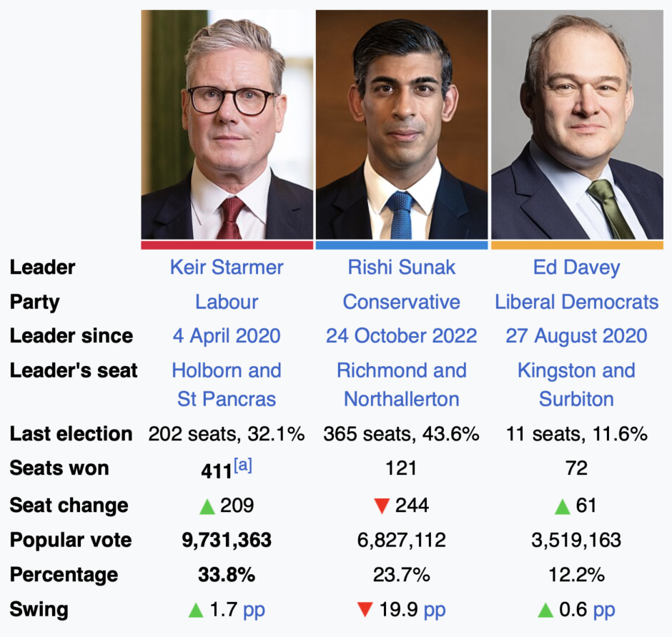Click the pp link beside 0.6 swing
The image size is (672, 637).
tap(604, 610)
